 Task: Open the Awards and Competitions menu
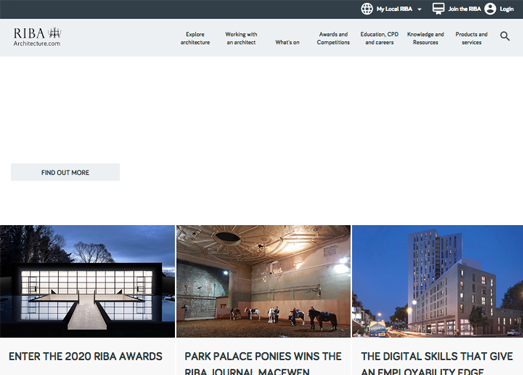333,38
